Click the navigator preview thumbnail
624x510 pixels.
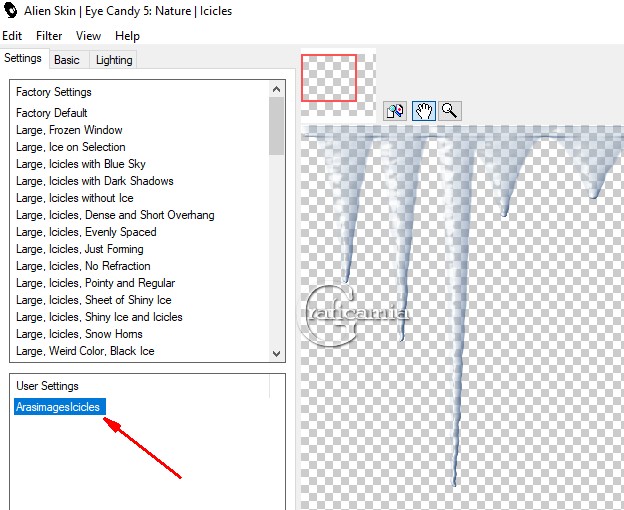tap(338, 84)
